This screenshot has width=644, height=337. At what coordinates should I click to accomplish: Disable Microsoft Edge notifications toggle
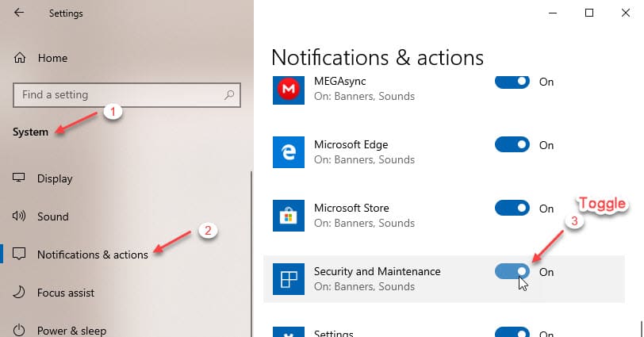tap(512, 145)
